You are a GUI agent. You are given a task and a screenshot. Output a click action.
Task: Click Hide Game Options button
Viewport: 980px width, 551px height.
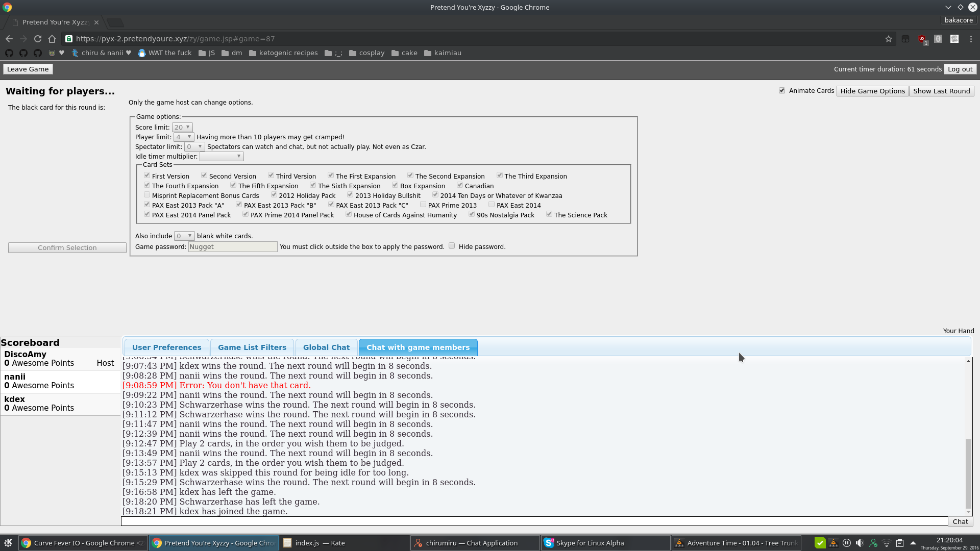tap(872, 91)
